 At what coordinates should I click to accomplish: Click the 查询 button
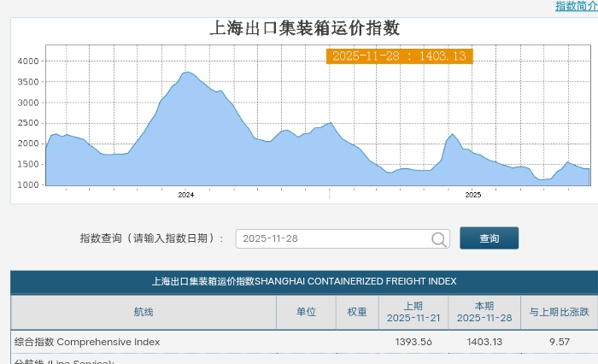[489, 238]
